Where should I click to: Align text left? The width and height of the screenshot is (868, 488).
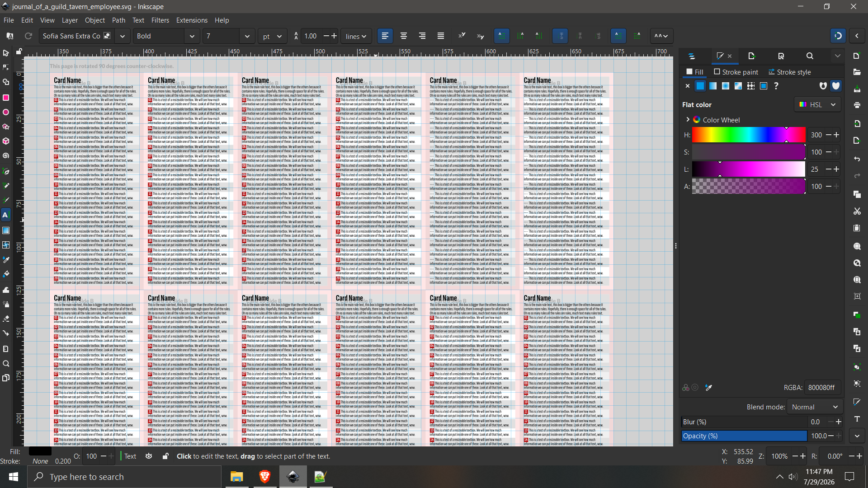click(385, 36)
